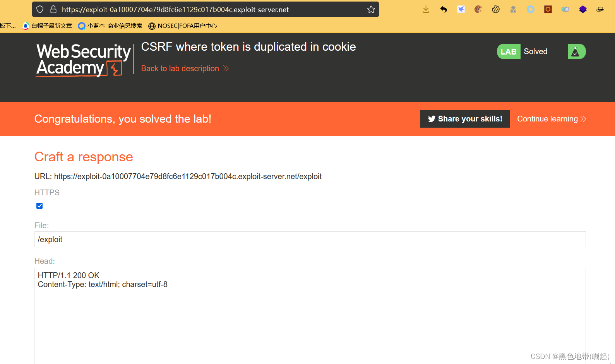Click the shield tracking protection icon
Viewport: 615px width, 364px height.
coord(40,9)
